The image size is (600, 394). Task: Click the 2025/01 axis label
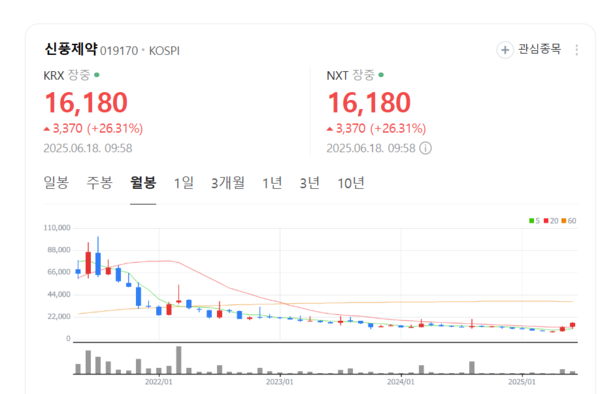click(x=522, y=382)
